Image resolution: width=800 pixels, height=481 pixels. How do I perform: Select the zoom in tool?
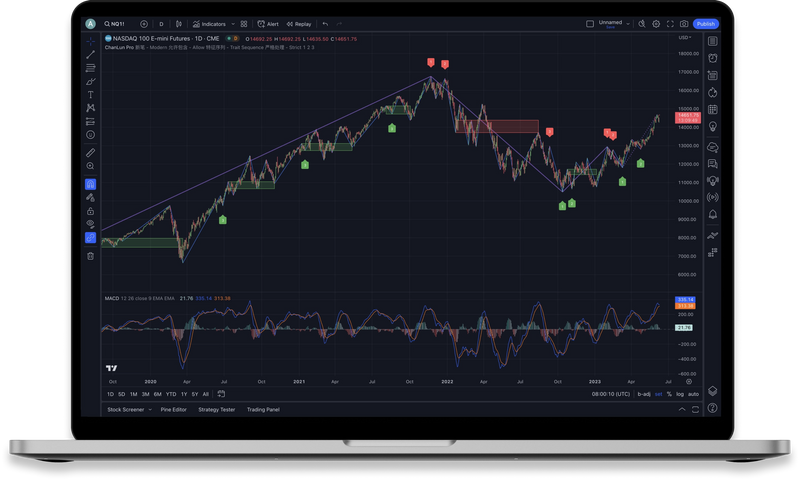(x=90, y=166)
